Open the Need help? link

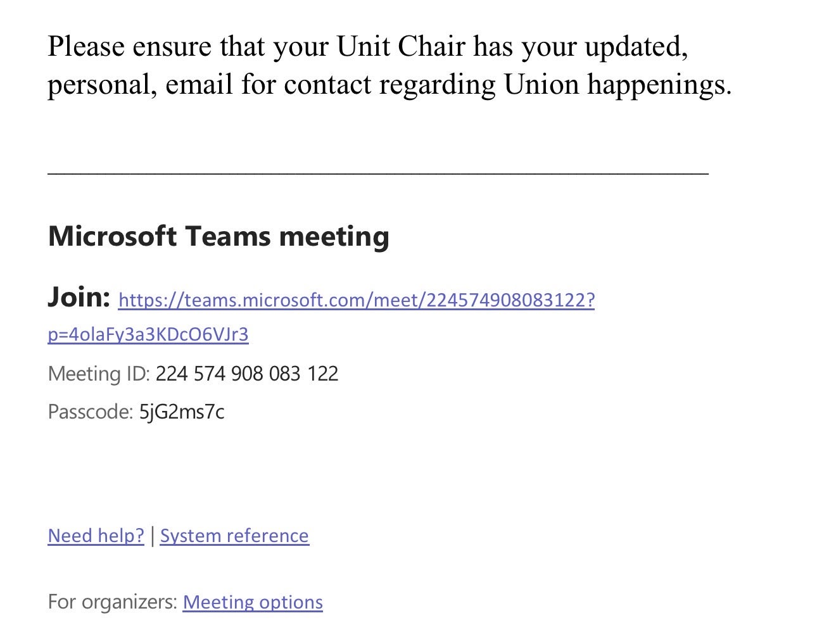click(96, 536)
